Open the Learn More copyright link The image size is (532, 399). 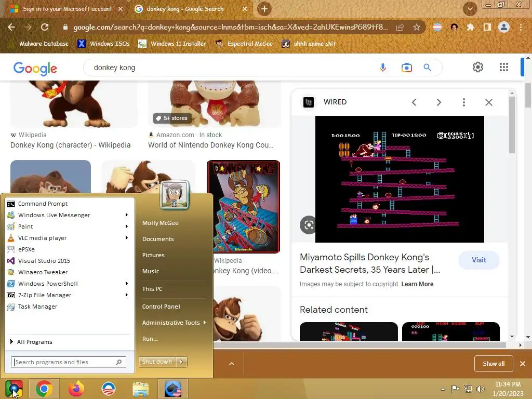(x=417, y=284)
